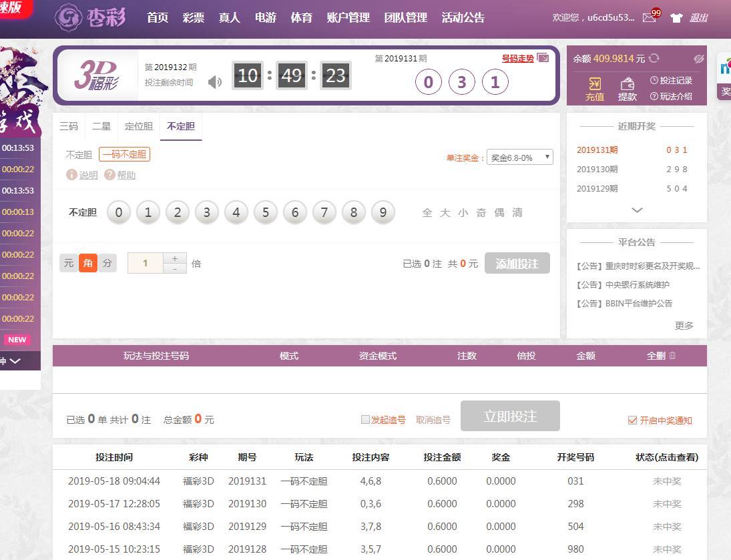The image size is (731, 560).
Task: Expand the recent draws list chevron
Action: (x=637, y=210)
